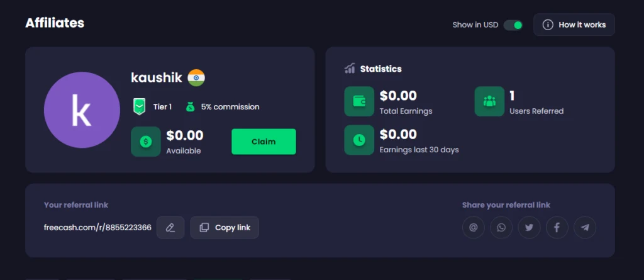This screenshot has width=644, height=280.
Task: Click the Copy link button
Action: [225, 227]
